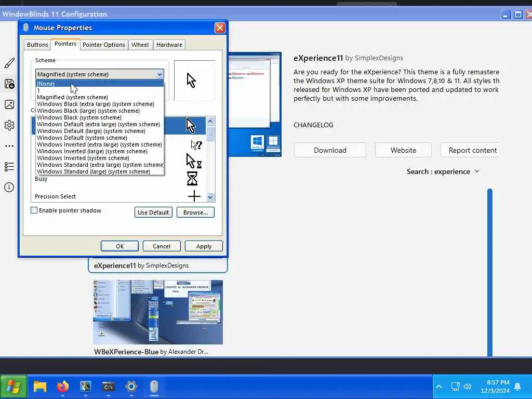Select the WBeXPerience-Blue theme thumbnail
The width and height of the screenshot is (532, 399).
tap(158, 312)
